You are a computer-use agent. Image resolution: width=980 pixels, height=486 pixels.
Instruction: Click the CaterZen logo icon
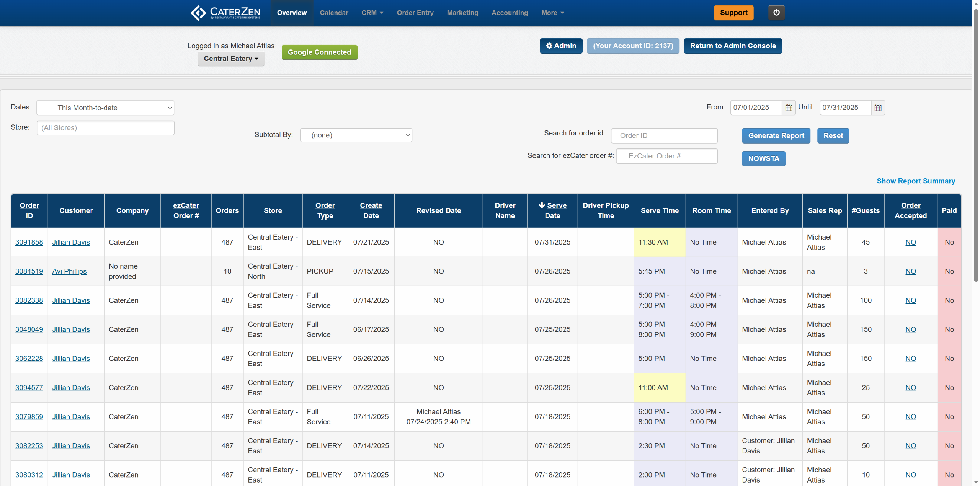pyautogui.click(x=198, y=13)
